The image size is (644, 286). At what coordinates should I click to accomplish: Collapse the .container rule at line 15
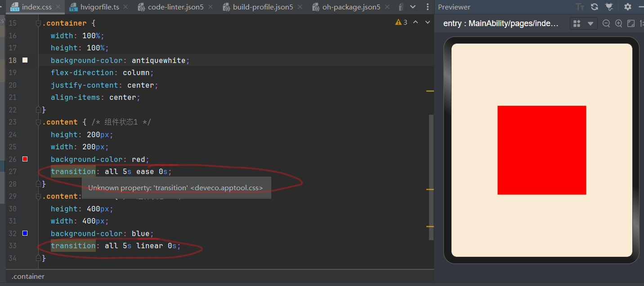click(38, 23)
